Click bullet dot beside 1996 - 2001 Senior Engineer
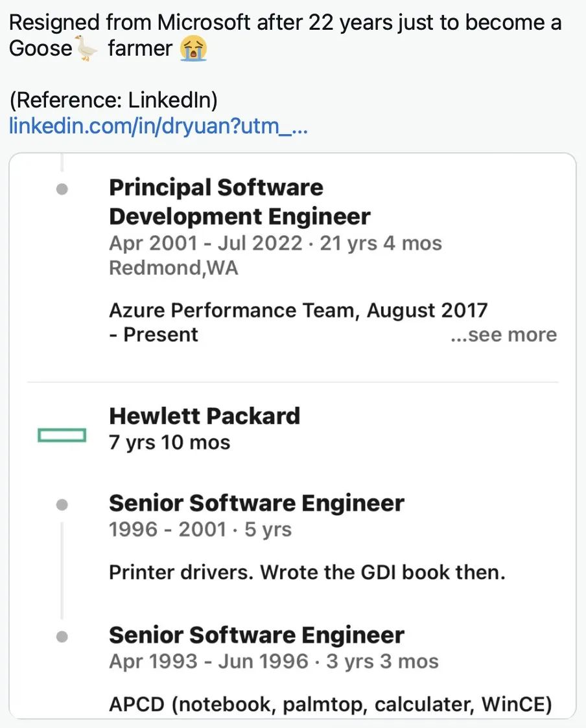586x728 pixels. [x=62, y=504]
